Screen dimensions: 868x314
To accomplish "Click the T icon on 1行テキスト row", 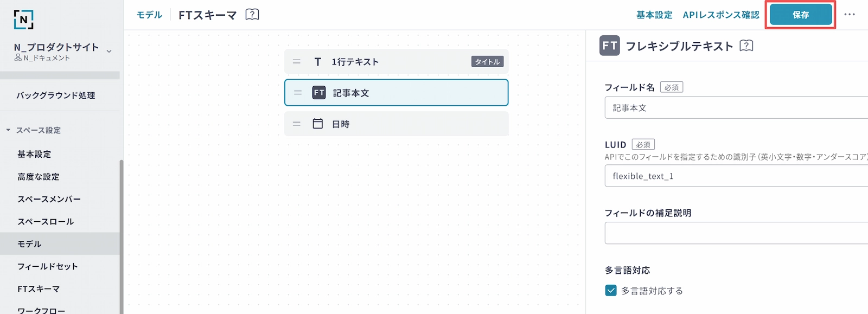I will click(318, 62).
